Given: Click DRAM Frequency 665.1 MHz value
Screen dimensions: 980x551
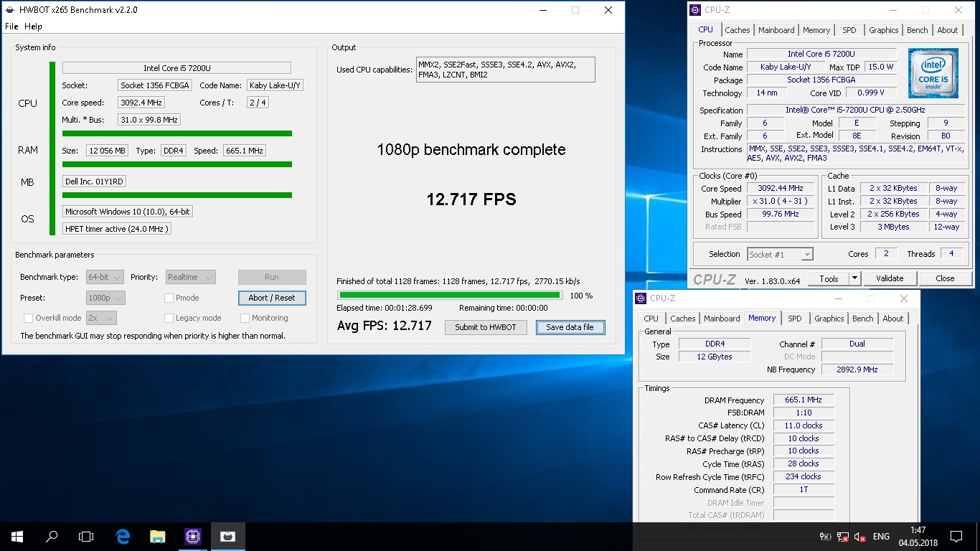Looking at the screenshot, I should pyautogui.click(x=804, y=400).
